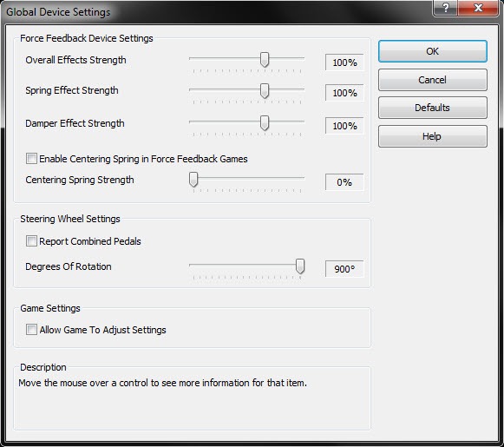Click the Damper Effect Strength slider handle
This screenshot has width=504, height=447.
265,123
